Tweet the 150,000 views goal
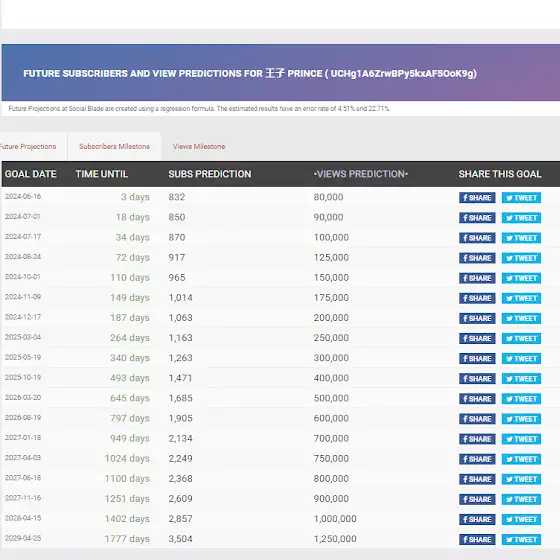Viewport: 560px width, 560px height. point(521,278)
